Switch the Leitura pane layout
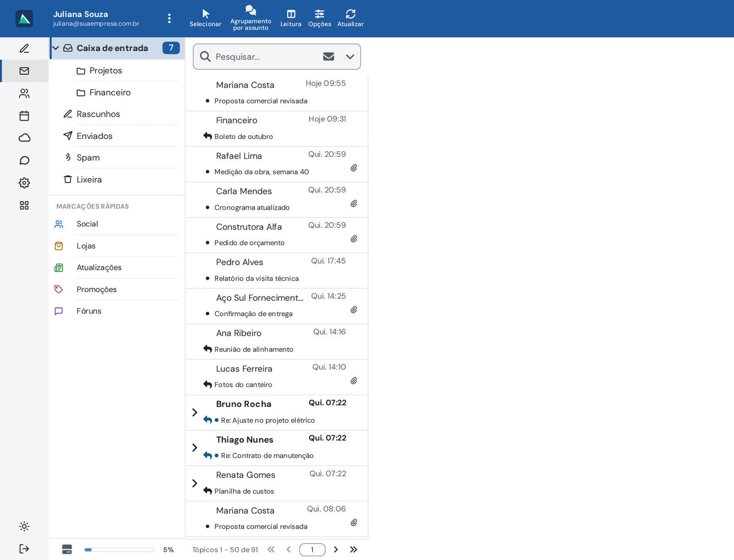 [x=291, y=18]
